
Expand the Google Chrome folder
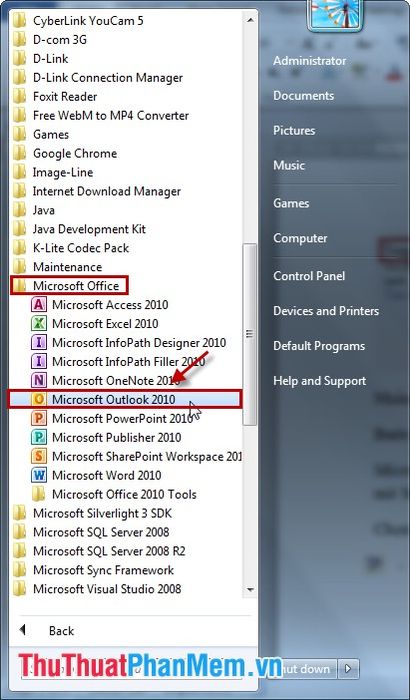click(65, 154)
